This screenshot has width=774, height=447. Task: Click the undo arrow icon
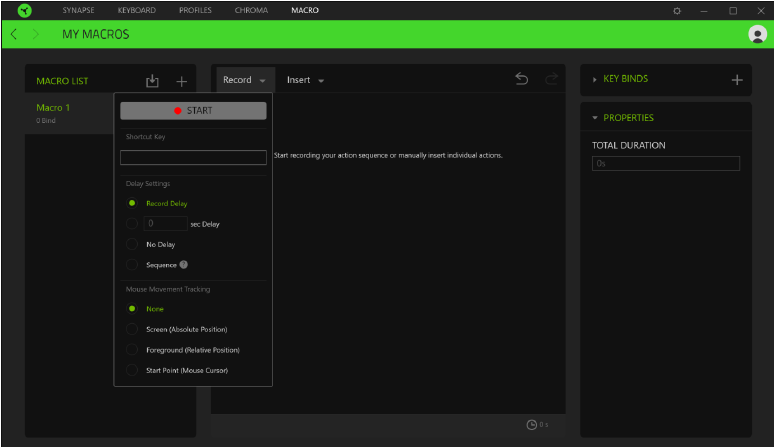522,78
